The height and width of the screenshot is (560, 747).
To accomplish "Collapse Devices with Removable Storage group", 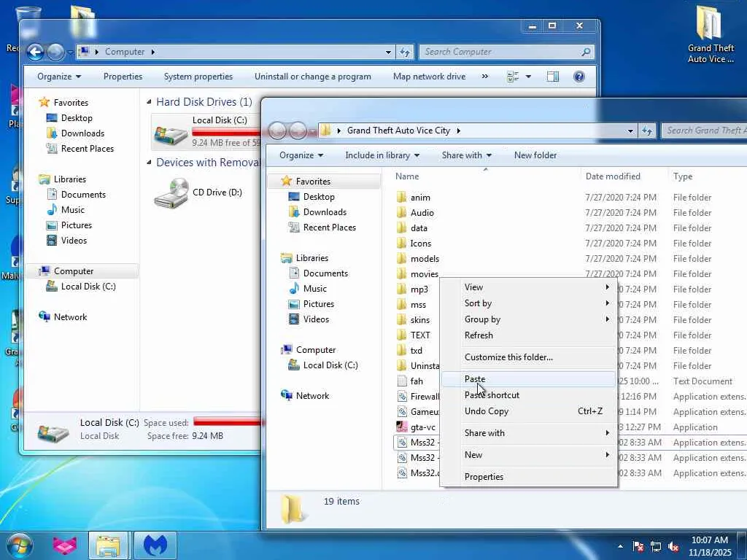I will point(149,163).
